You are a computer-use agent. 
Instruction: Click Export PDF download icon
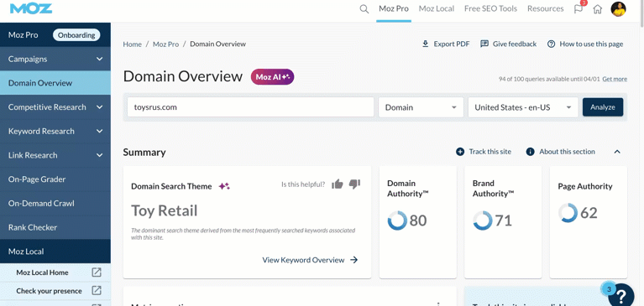426,44
